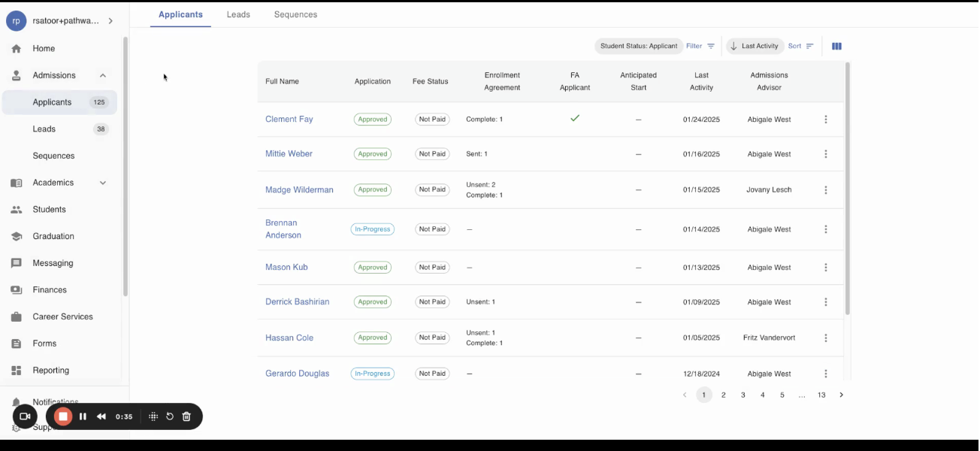Click the sidebar vertical scrollbar

pos(126,165)
